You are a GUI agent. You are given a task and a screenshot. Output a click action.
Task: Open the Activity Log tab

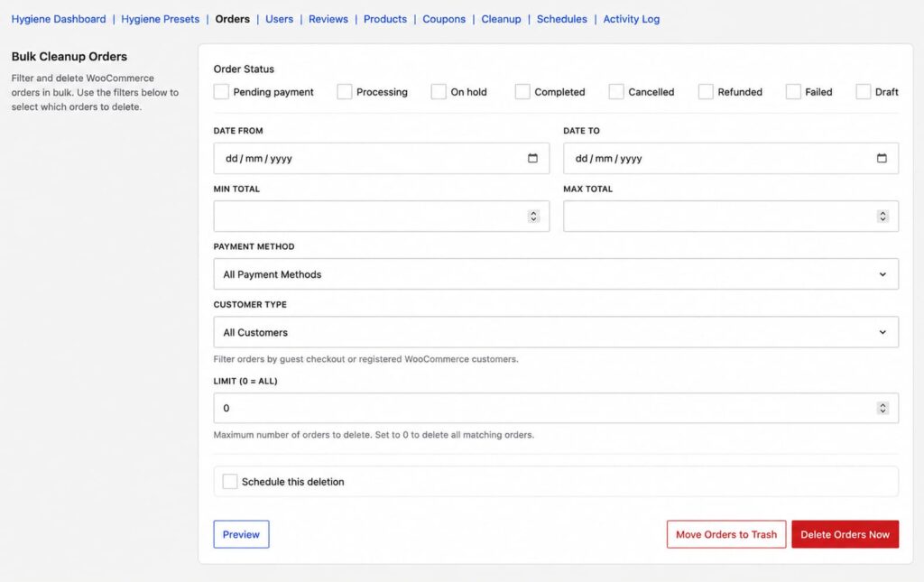(x=631, y=19)
